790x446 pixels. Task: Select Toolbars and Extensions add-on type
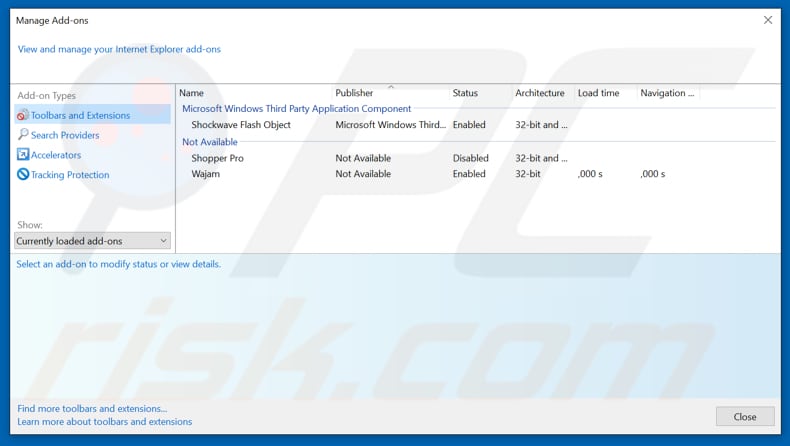(x=93, y=115)
